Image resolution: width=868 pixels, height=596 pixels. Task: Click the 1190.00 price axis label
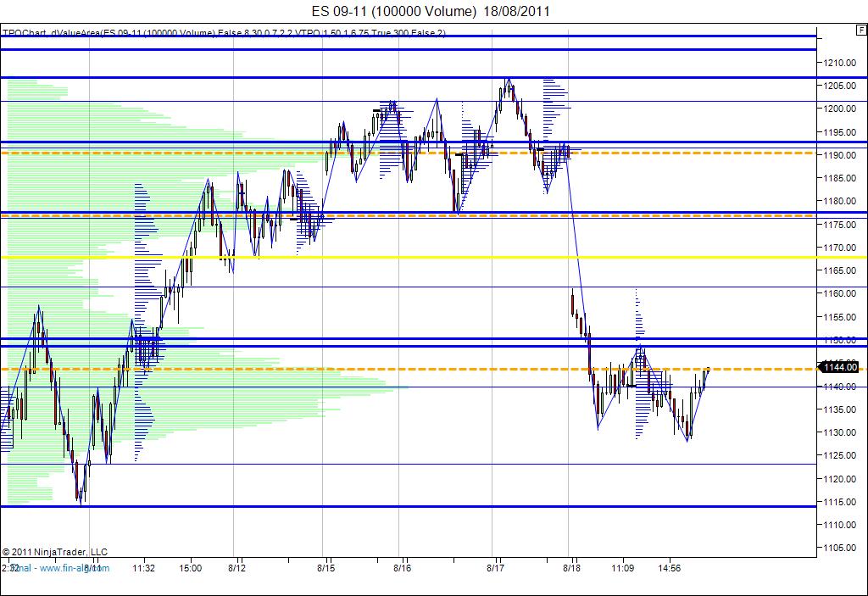pos(839,155)
